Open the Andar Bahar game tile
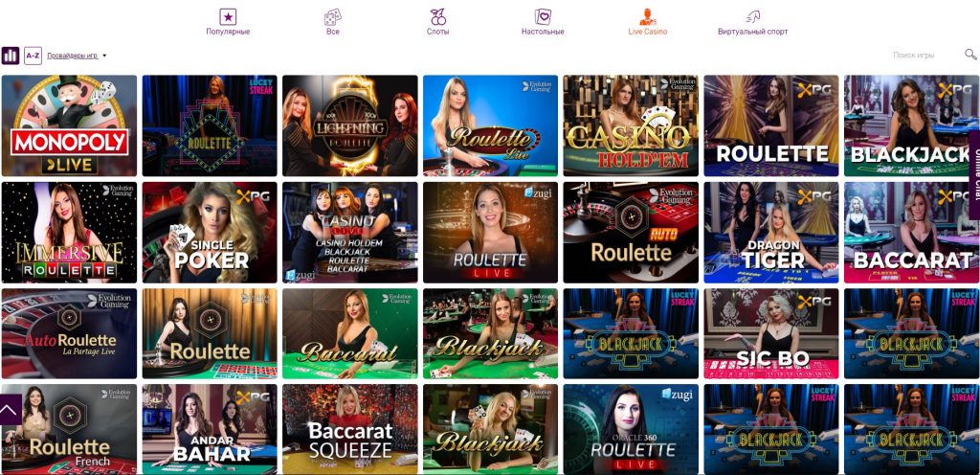The width and height of the screenshot is (980, 475). pyautogui.click(x=210, y=429)
